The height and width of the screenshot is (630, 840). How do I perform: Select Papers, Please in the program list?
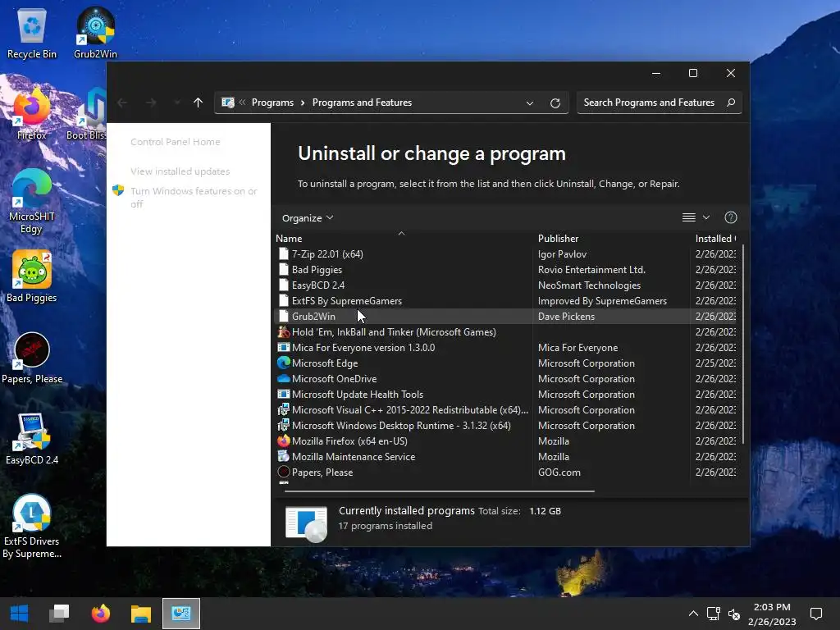(x=505, y=472)
